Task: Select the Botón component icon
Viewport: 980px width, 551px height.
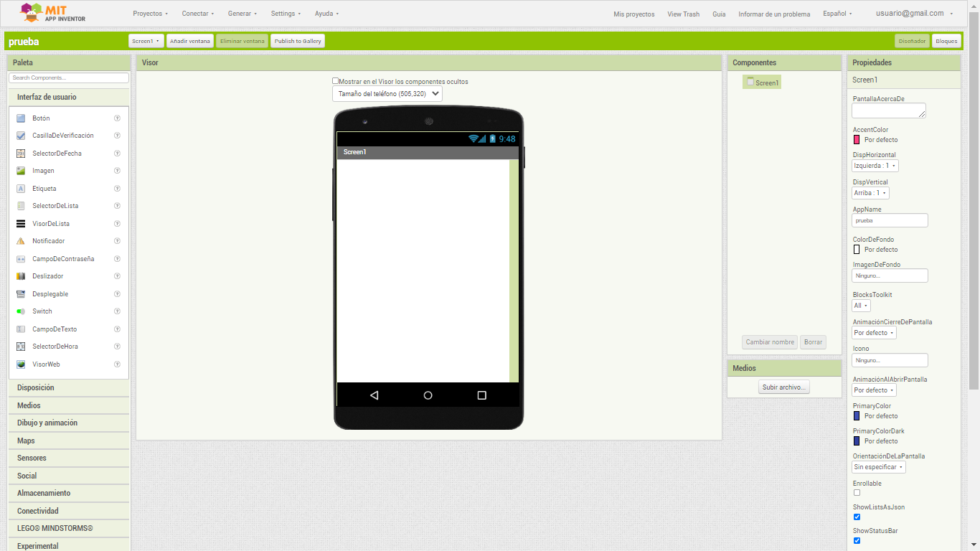Action: pyautogui.click(x=21, y=118)
